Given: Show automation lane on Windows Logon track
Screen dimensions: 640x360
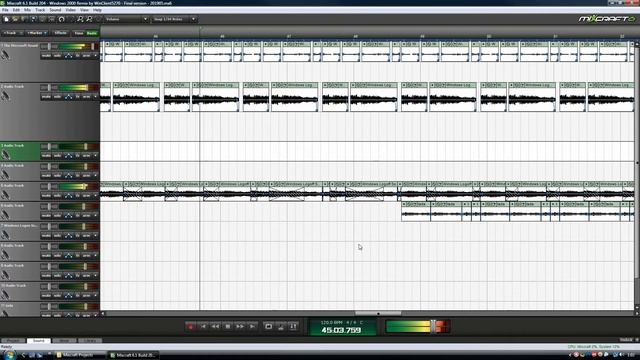Looking at the screenshot, I should coord(68,236).
